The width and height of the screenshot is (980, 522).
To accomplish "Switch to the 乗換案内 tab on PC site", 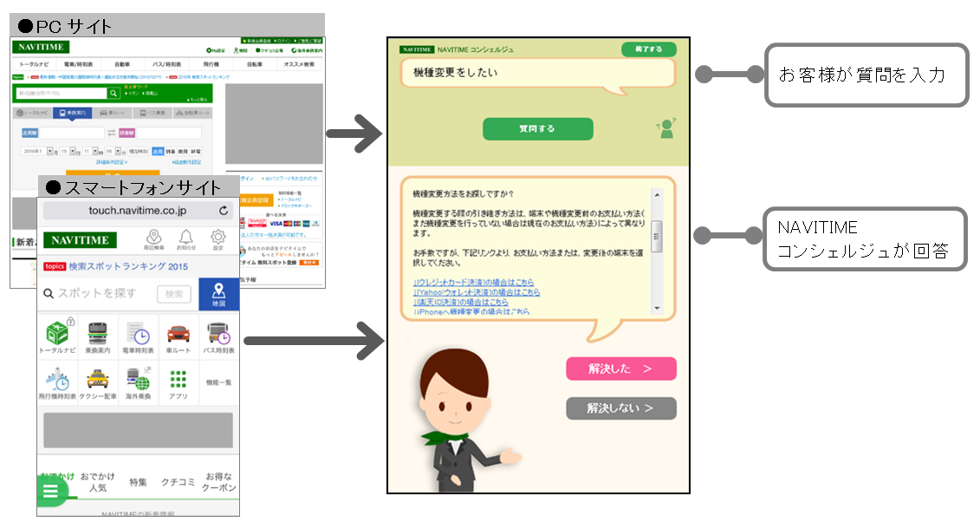I will (x=73, y=113).
